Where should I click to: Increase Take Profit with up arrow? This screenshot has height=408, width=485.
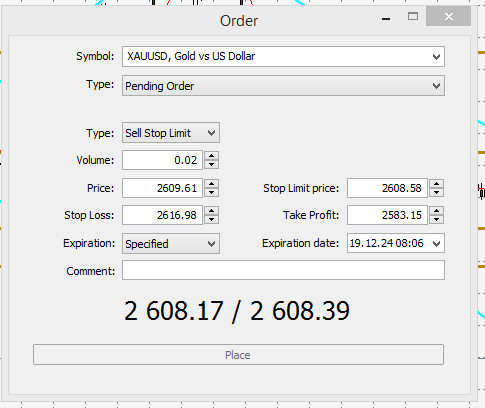[x=436, y=210]
